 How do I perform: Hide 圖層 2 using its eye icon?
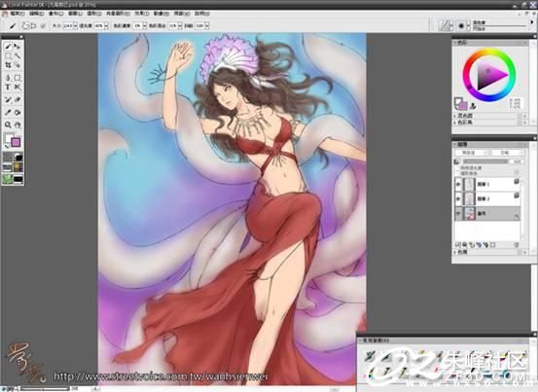click(458, 198)
